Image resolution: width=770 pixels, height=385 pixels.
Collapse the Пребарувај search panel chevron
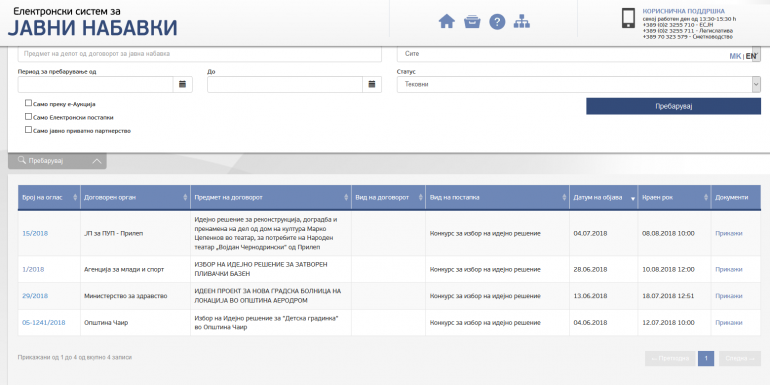pos(97,161)
